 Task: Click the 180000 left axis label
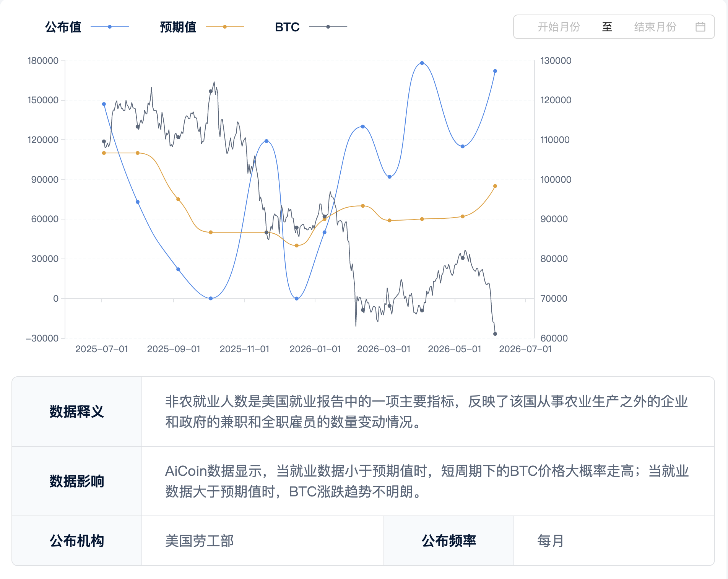tap(43, 60)
